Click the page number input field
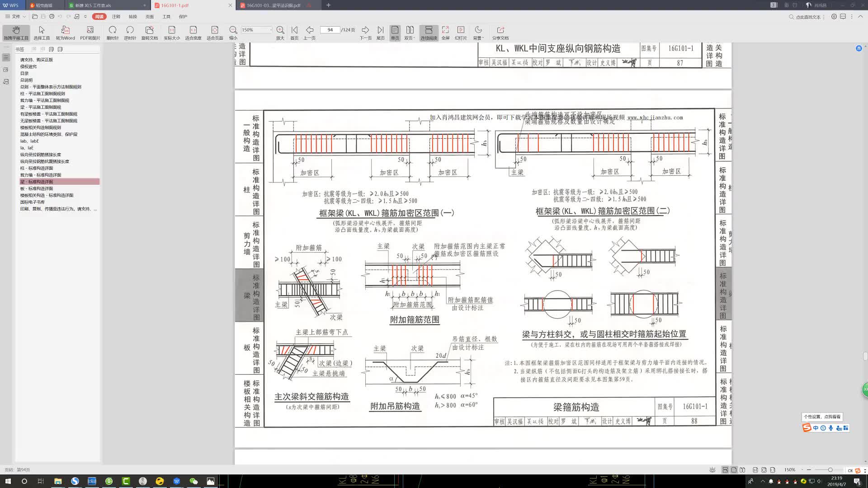The width and height of the screenshot is (868, 488). click(x=330, y=30)
